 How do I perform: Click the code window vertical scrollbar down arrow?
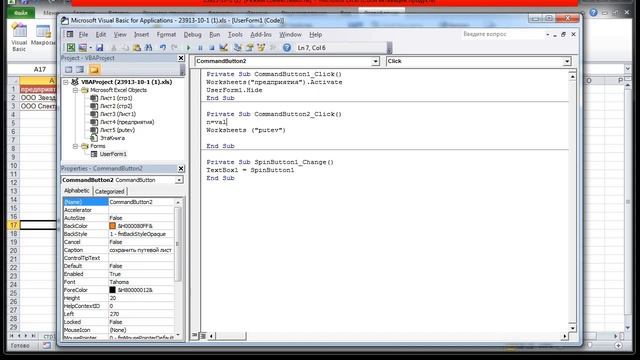(572, 328)
